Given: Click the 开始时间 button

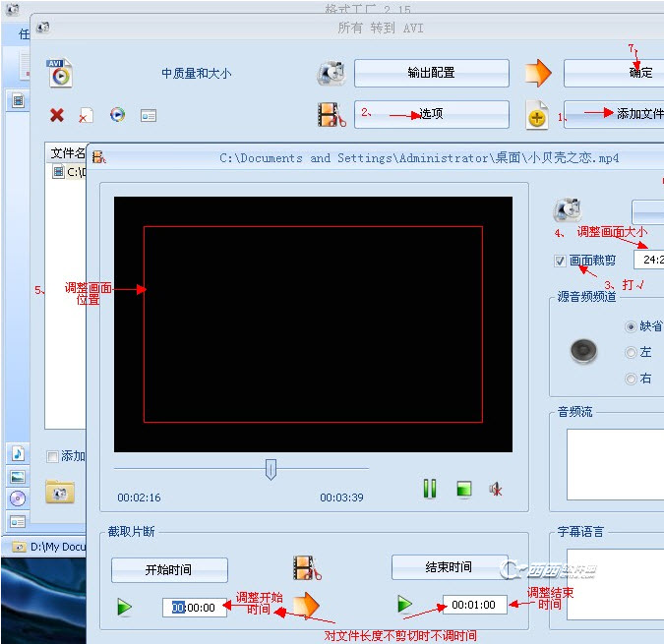Looking at the screenshot, I should 169,570.
